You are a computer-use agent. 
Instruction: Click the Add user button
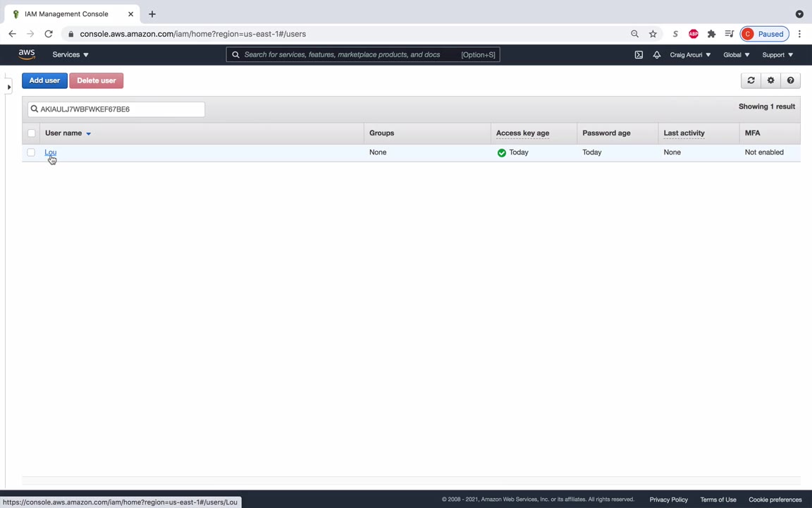click(x=44, y=80)
